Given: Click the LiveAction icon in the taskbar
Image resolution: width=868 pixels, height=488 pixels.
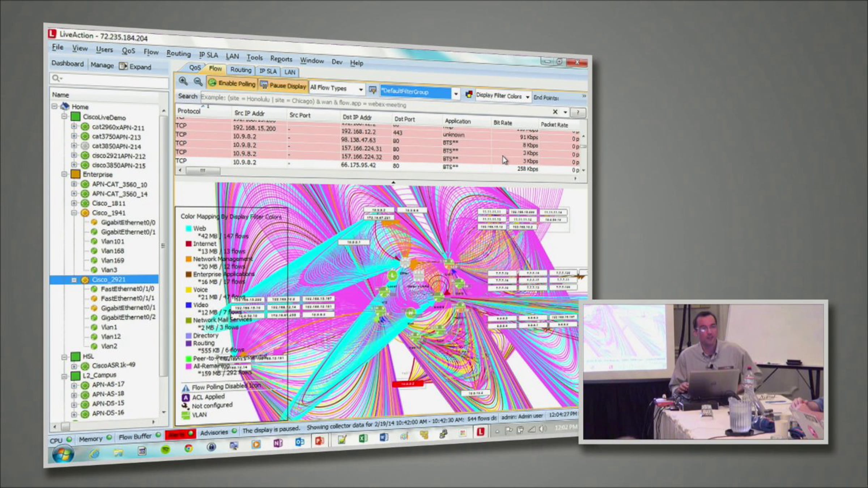Looking at the screenshot, I should tap(480, 432).
